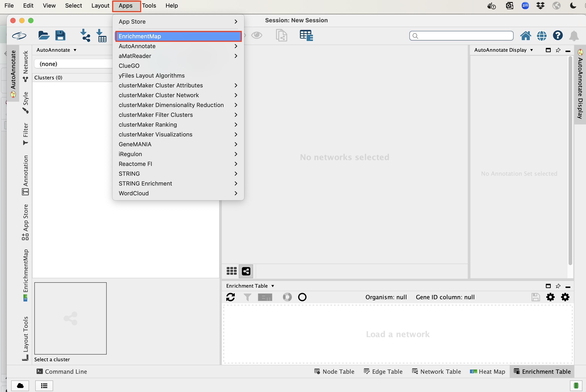
Task: Click Import Table from File icon
Action: click(x=102, y=35)
